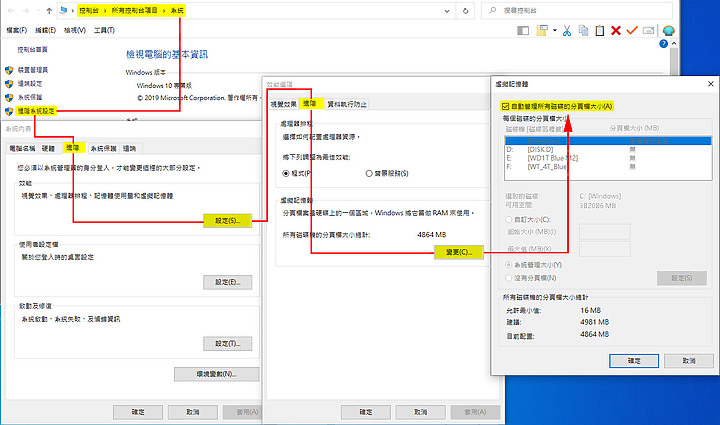The image size is (720, 425).
Task: Open the address bar history dropdown
Action: (x=447, y=11)
